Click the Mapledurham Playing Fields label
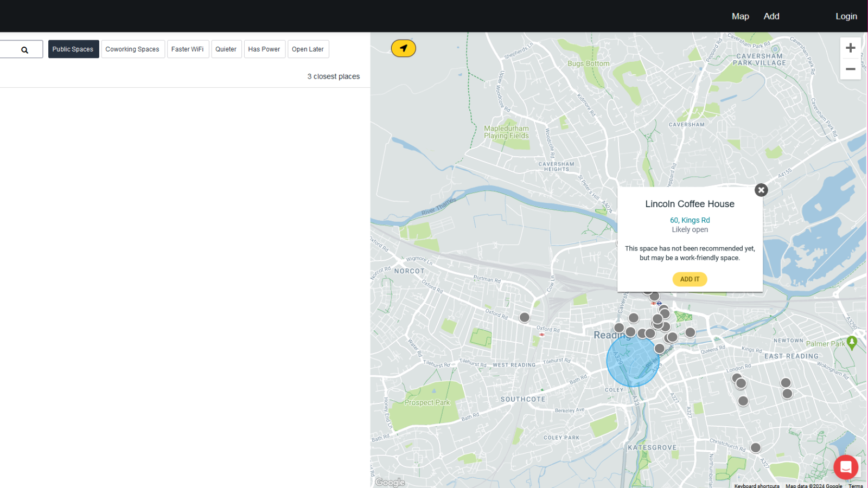The image size is (868, 488). 506,132
